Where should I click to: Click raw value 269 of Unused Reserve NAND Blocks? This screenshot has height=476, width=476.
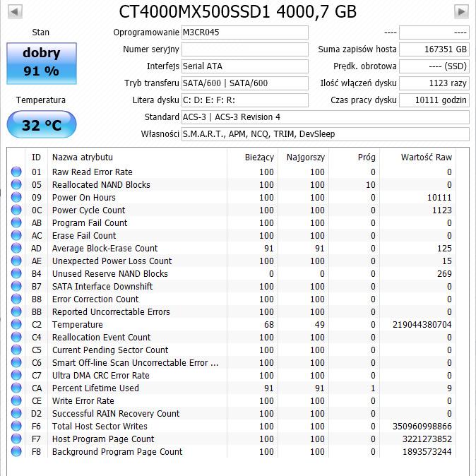(444, 274)
